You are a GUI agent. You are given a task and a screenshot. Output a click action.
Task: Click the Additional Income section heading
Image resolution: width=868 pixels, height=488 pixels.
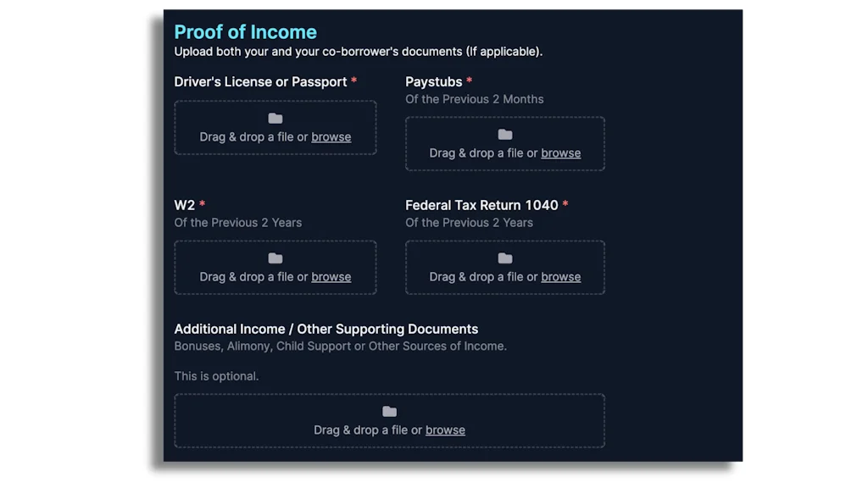(325, 329)
